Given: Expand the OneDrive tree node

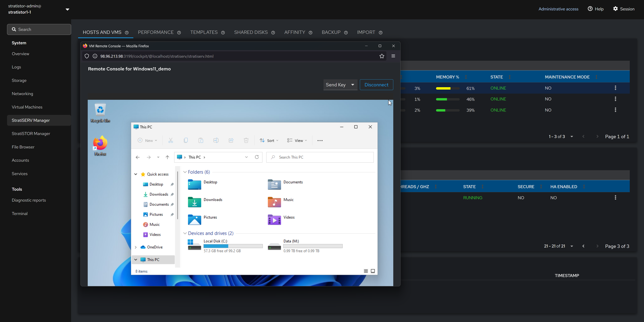Looking at the screenshot, I should pos(136,247).
